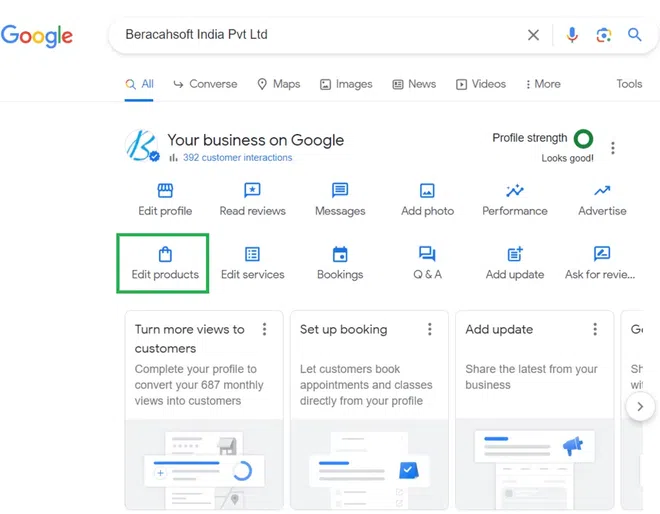
Task: Open Performance sparkline icon
Action: tap(515, 190)
